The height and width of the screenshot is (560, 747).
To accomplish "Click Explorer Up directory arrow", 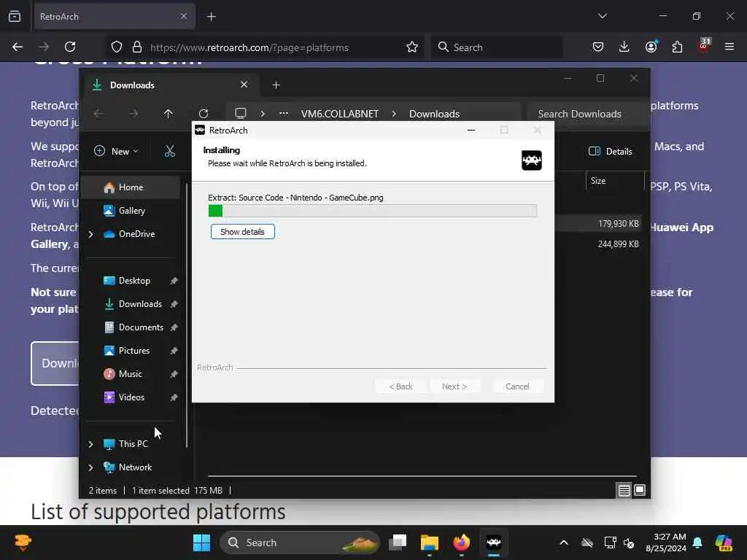I will click(x=169, y=114).
